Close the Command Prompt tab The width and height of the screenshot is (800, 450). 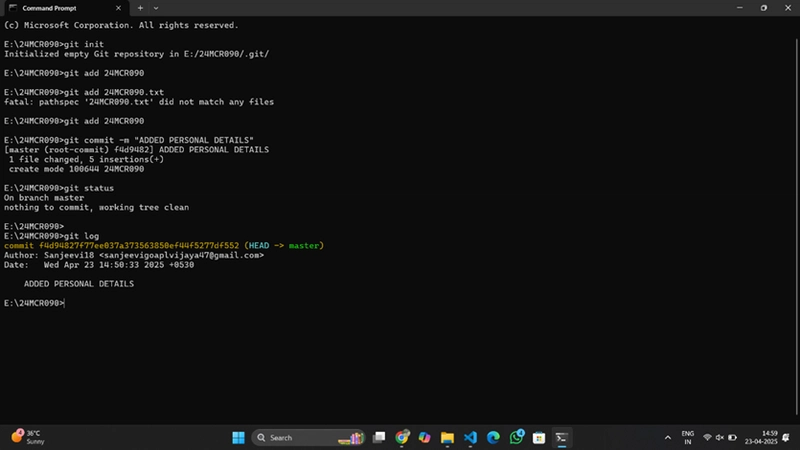coord(118,8)
